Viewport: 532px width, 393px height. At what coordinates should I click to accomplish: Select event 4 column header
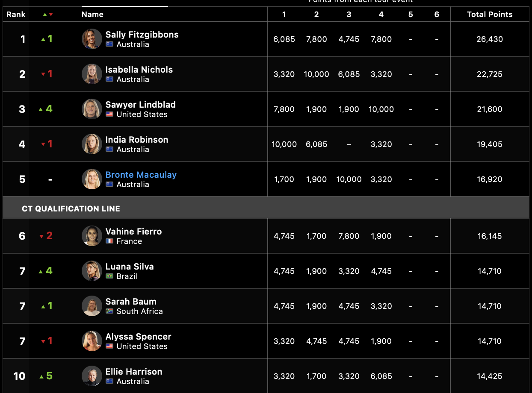(x=381, y=15)
